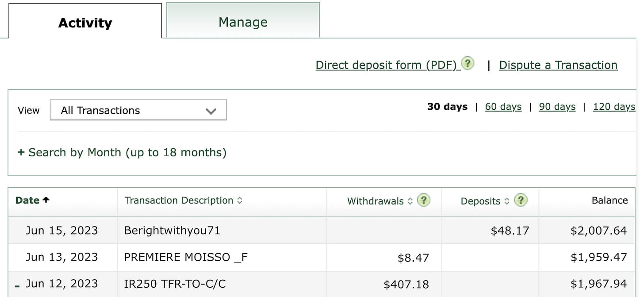
Task: Select the 30 days range
Action: coord(447,107)
